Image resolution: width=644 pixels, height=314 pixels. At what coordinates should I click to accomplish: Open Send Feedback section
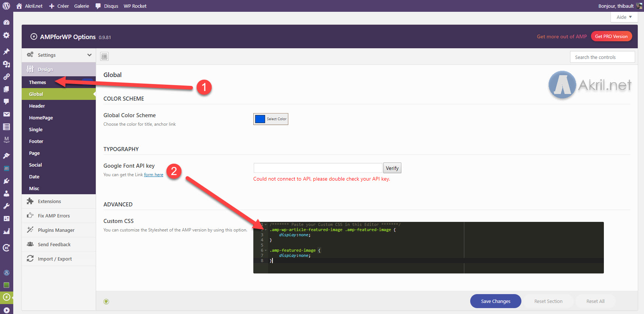pos(59,244)
